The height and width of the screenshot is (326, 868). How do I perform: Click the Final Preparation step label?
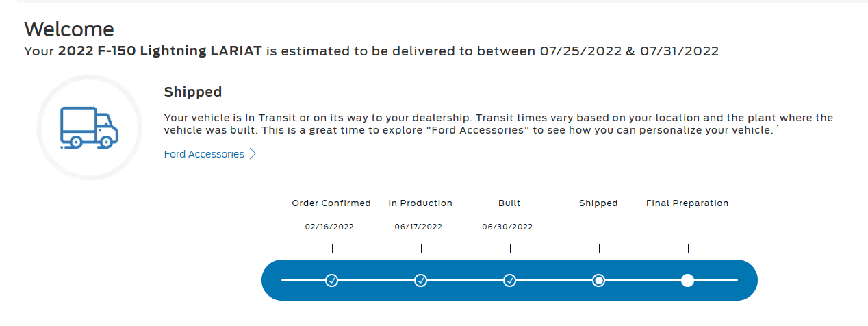687,203
